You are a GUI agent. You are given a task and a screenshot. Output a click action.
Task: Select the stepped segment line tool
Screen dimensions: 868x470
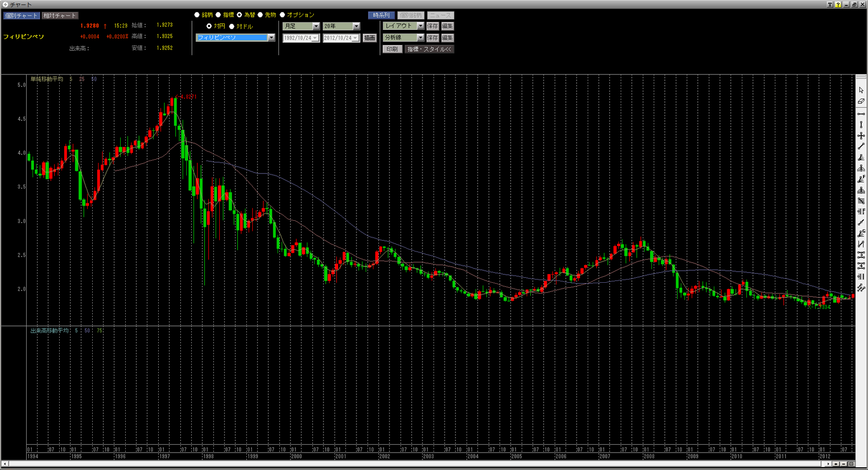tap(861, 223)
